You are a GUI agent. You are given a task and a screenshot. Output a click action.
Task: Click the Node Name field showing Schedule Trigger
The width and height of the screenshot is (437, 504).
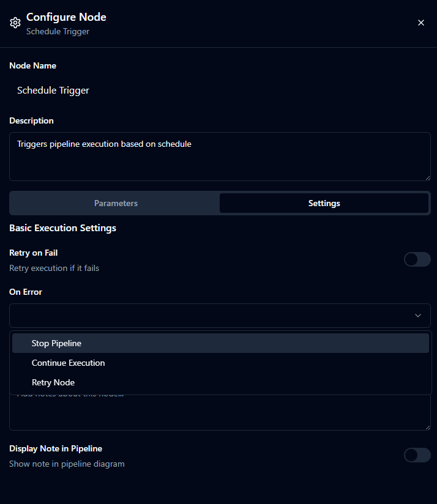point(220,90)
